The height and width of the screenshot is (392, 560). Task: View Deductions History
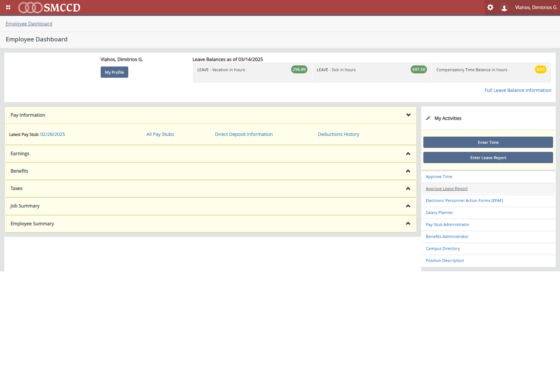339,134
